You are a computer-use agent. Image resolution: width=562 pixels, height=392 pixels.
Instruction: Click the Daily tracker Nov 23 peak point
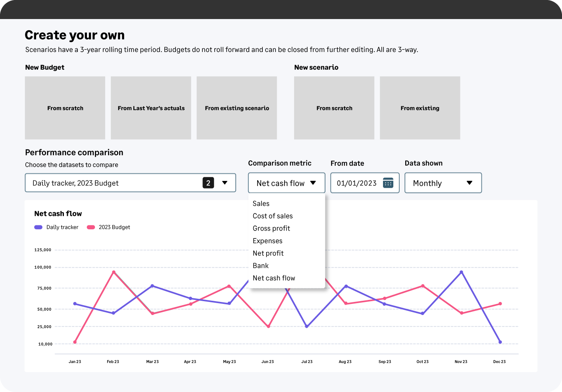pos(461,272)
